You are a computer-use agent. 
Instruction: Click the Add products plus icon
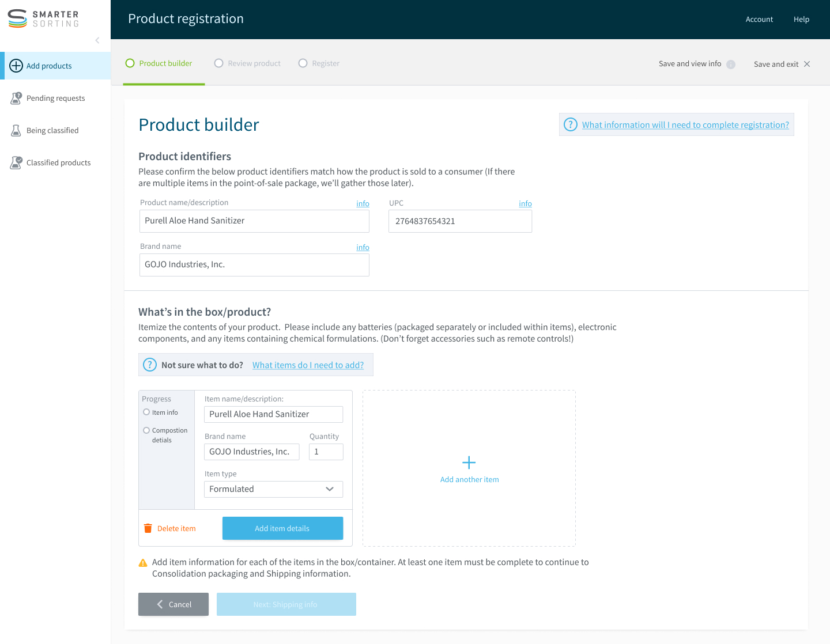16,66
